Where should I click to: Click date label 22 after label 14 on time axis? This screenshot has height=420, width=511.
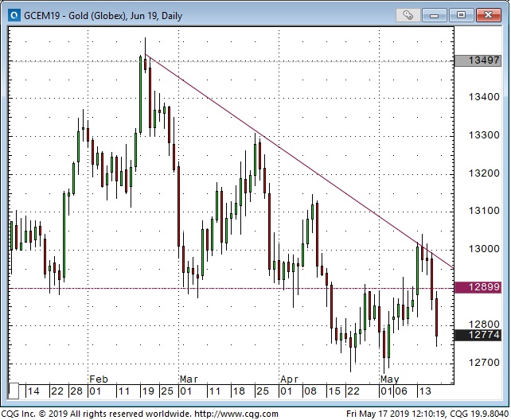tap(57, 391)
